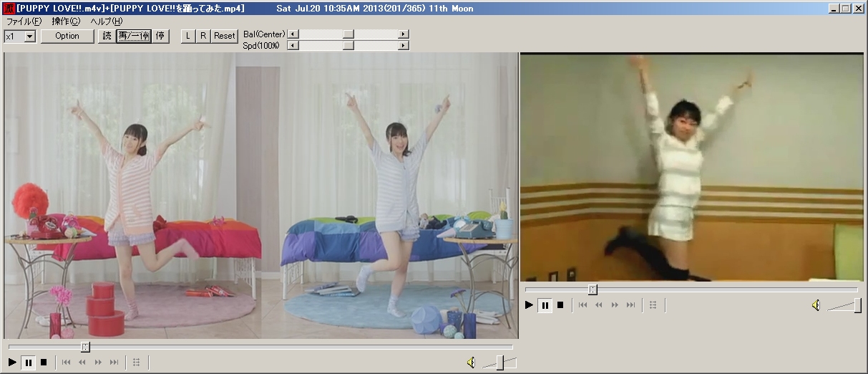Select the R channel button
The width and height of the screenshot is (868, 374).
(203, 36)
